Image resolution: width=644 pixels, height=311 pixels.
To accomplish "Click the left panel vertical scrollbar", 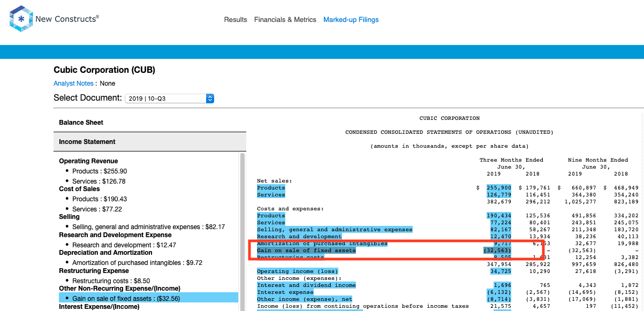I will coord(242,231).
